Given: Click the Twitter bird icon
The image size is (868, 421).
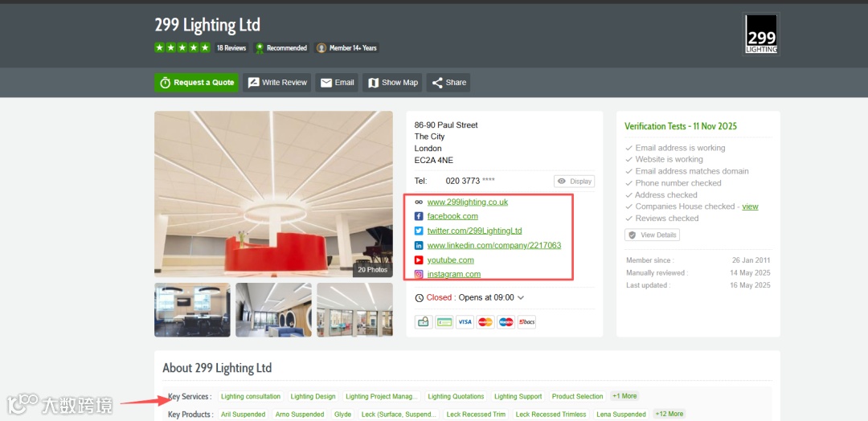Looking at the screenshot, I should coord(419,231).
